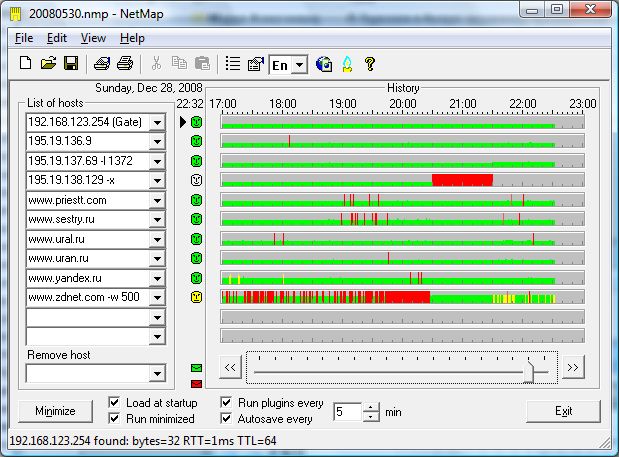Save the map with the floppy disk icon
This screenshot has height=457, width=619.
(x=71, y=63)
